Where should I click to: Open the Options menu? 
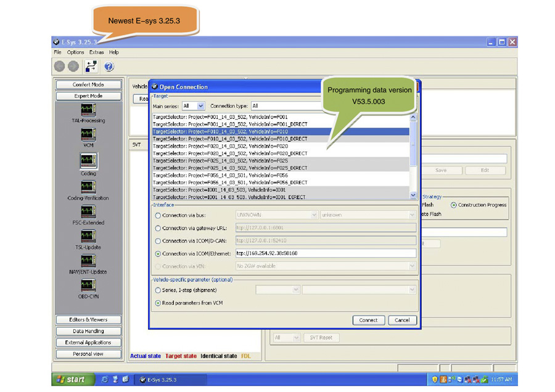pos(75,52)
